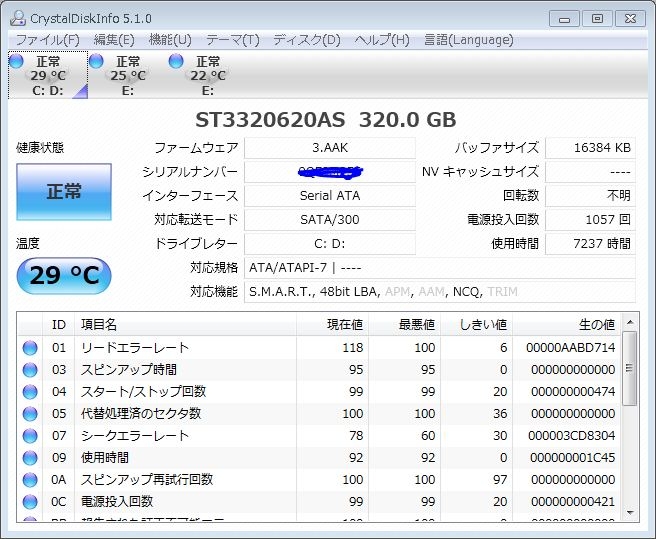Click status orb for 電源投入回数 row
656x539 pixels.
click(30, 502)
